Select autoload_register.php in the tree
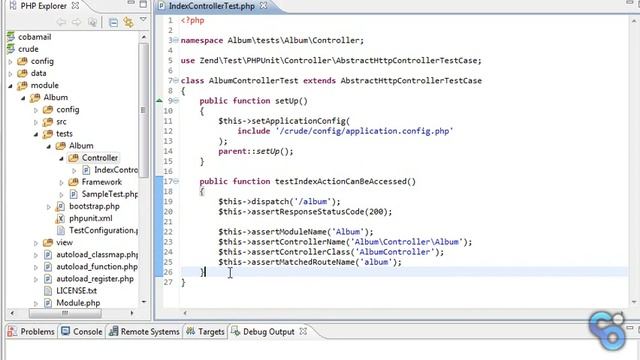The height and width of the screenshot is (360, 640). tap(95, 279)
